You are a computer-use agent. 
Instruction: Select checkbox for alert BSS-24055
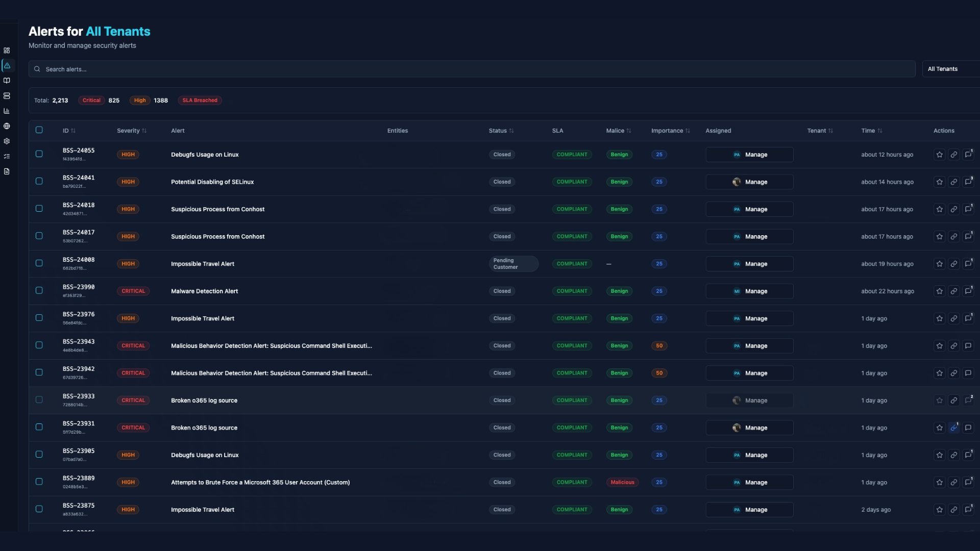[39, 154]
